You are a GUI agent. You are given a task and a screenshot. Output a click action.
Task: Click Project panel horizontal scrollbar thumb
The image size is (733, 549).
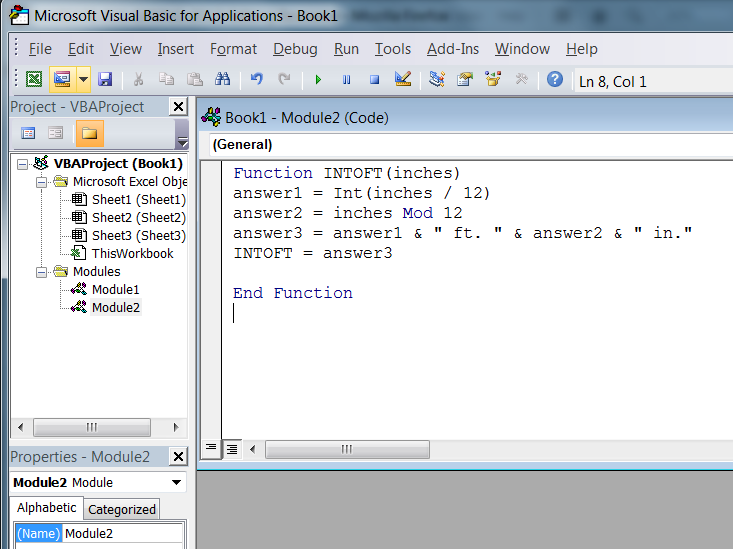coord(92,427)
